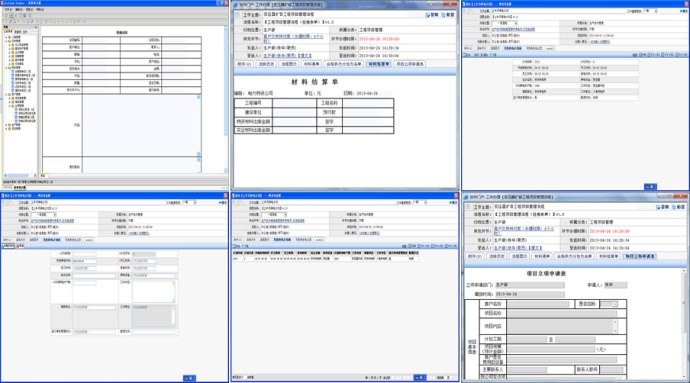
Task: Open 材料结算单 tab in bottom-right window
Action: [609, 256]
